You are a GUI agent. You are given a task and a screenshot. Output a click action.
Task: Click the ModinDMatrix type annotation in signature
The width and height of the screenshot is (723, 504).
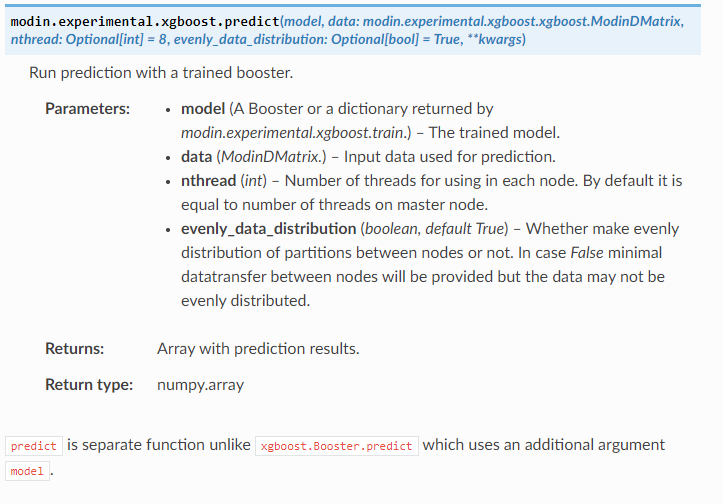pyautogui.click(x=522, y=22)
